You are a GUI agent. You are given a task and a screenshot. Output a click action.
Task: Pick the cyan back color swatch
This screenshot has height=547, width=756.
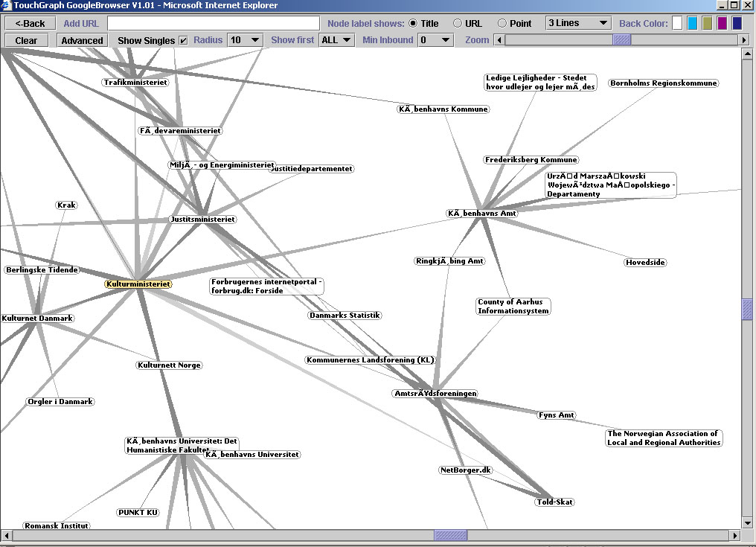point(692,23)
